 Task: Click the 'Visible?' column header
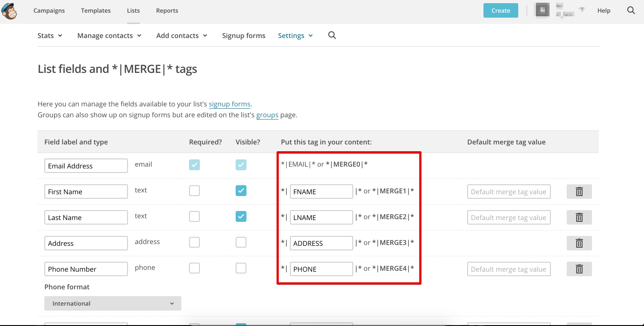[248, 142]
